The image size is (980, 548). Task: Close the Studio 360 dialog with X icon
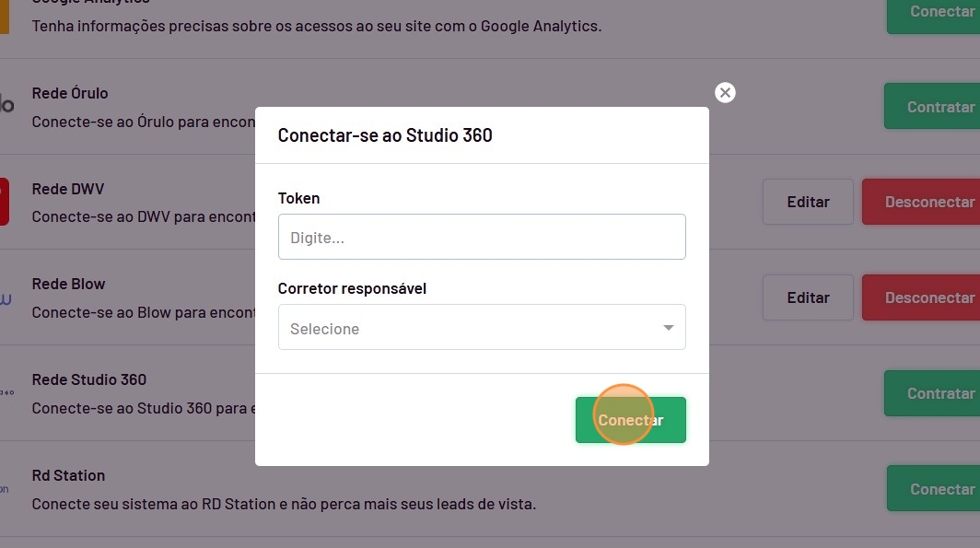pyautogui.click(x=725, y=93)
